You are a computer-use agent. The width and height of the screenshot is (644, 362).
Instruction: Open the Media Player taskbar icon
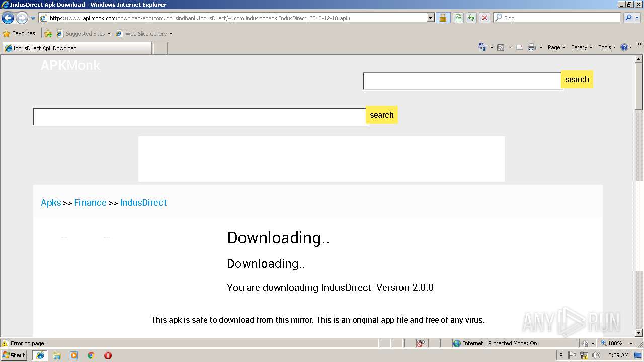point(74,355)
